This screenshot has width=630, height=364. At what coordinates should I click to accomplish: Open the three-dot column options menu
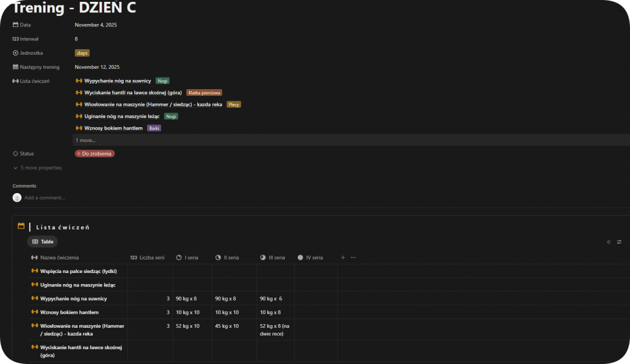point(353,258)
